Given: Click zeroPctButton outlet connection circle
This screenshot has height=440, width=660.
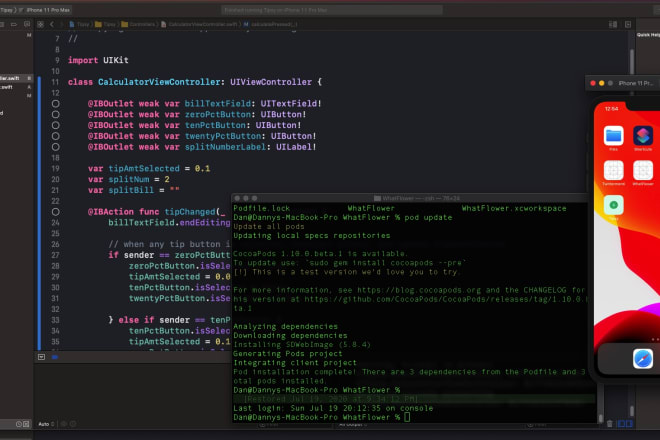Looking at the screenshot, I should (56, 115).
